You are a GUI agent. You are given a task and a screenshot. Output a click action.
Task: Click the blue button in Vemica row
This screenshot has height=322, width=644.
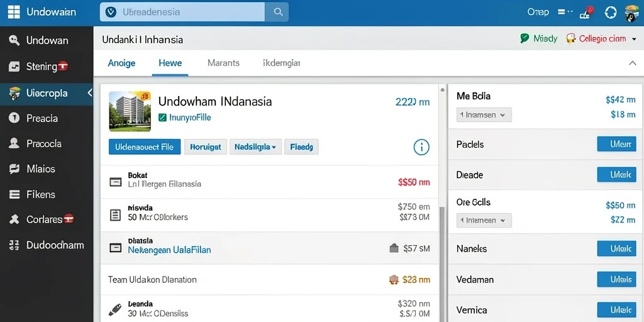(x=616, y=309)
